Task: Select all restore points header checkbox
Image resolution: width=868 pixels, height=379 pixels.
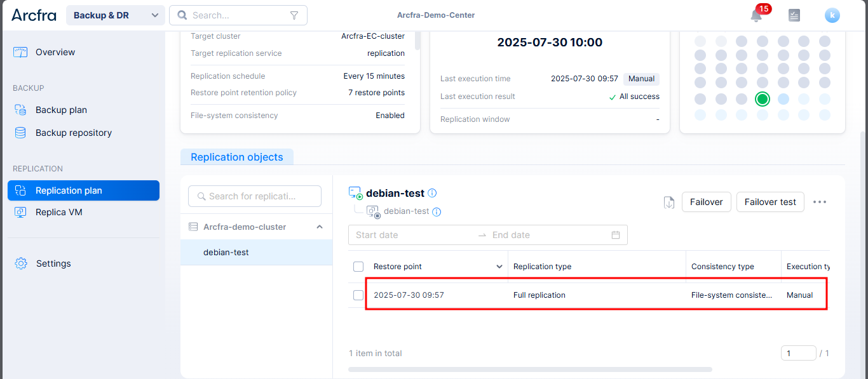Action: 358,267
